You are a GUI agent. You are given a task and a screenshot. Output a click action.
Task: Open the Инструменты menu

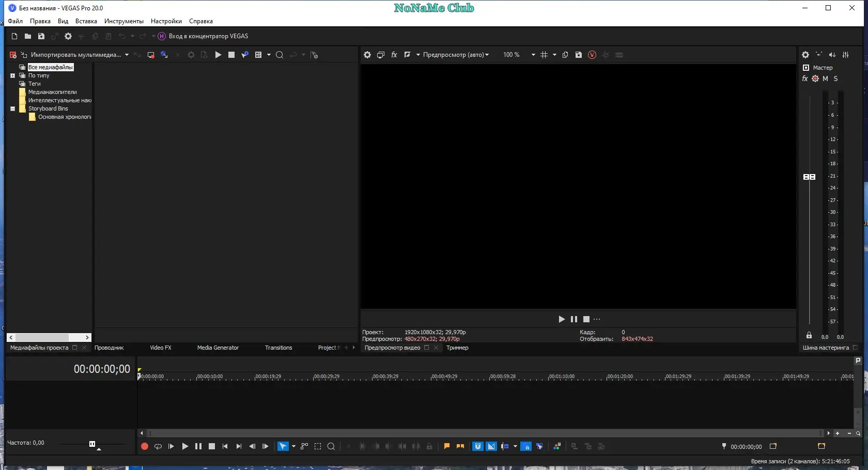124,21
